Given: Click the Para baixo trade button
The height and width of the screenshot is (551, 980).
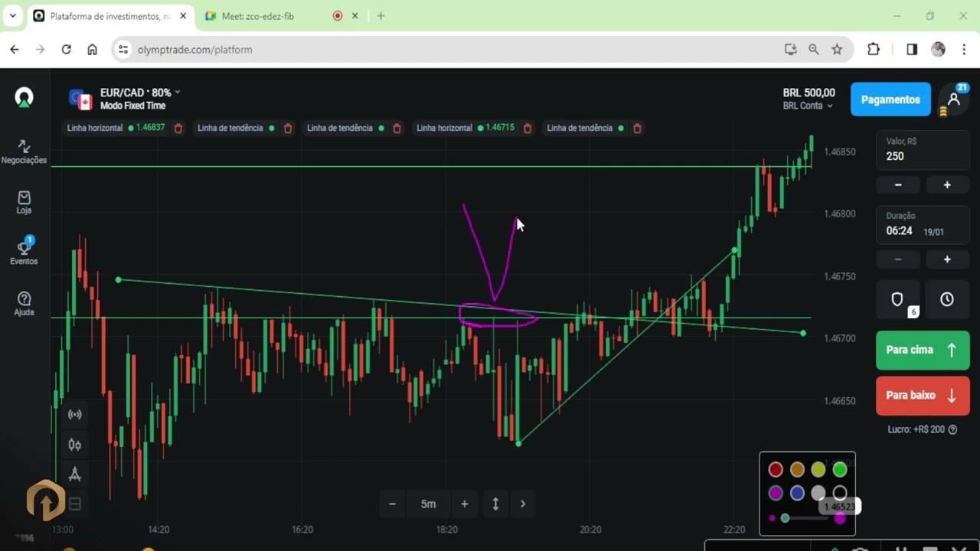Looking at the screenshot, I should (x=923, y=396).
